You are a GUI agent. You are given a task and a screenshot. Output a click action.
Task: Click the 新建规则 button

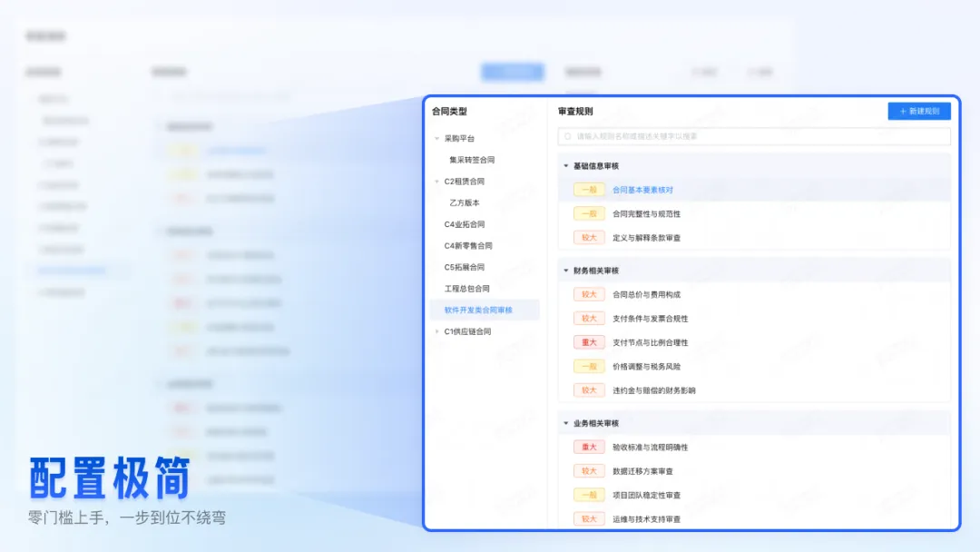coord(917,110)
